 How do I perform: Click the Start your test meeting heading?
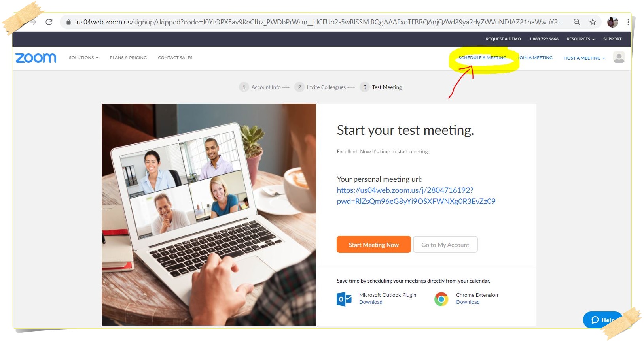click(405, 130)
